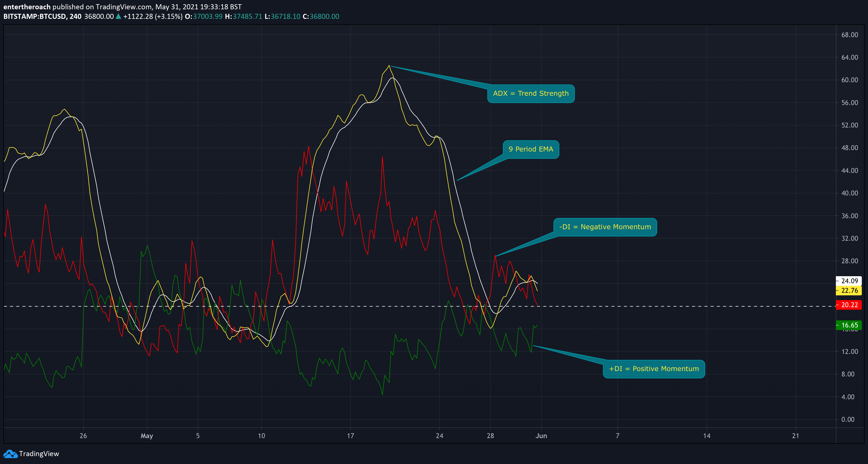Select the 'ADX = Trend Strength' callout
Viewport: 868px width, 464px height.
coord(531,93)
